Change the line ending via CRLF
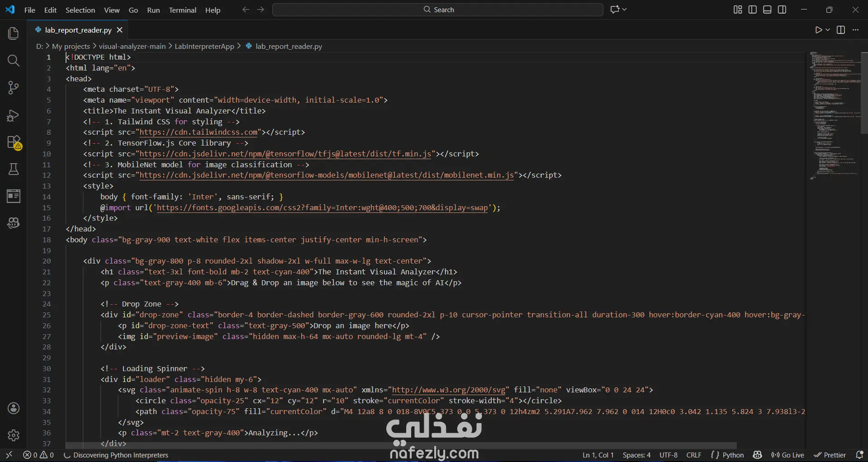The image size is (868, 462). click(x=694, y=455)
